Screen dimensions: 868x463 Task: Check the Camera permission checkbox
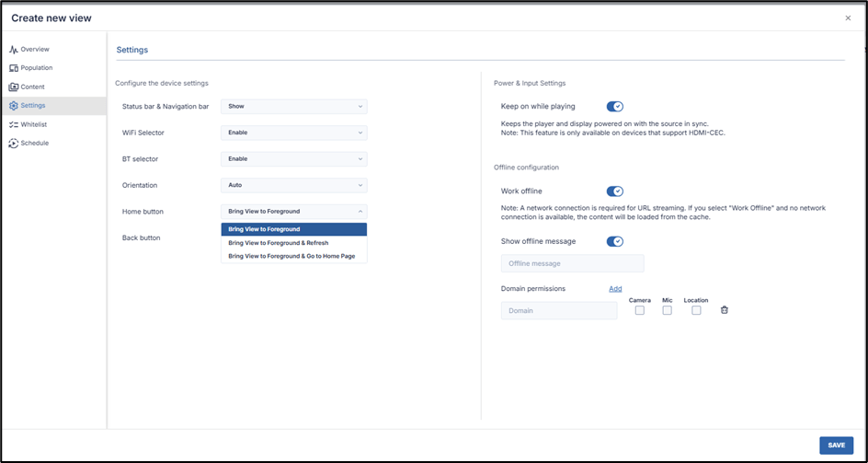(640, 310)
